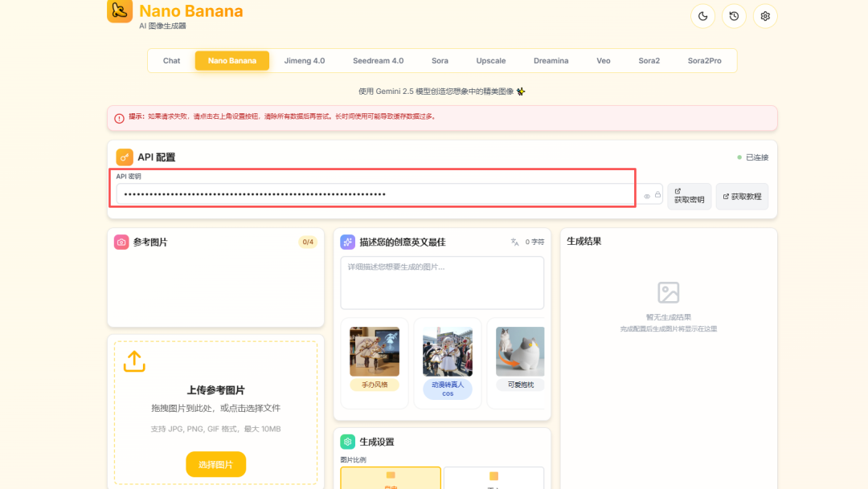
Task: Switch to the Seedream 4.0 tab
Action: tap(378, 60)
